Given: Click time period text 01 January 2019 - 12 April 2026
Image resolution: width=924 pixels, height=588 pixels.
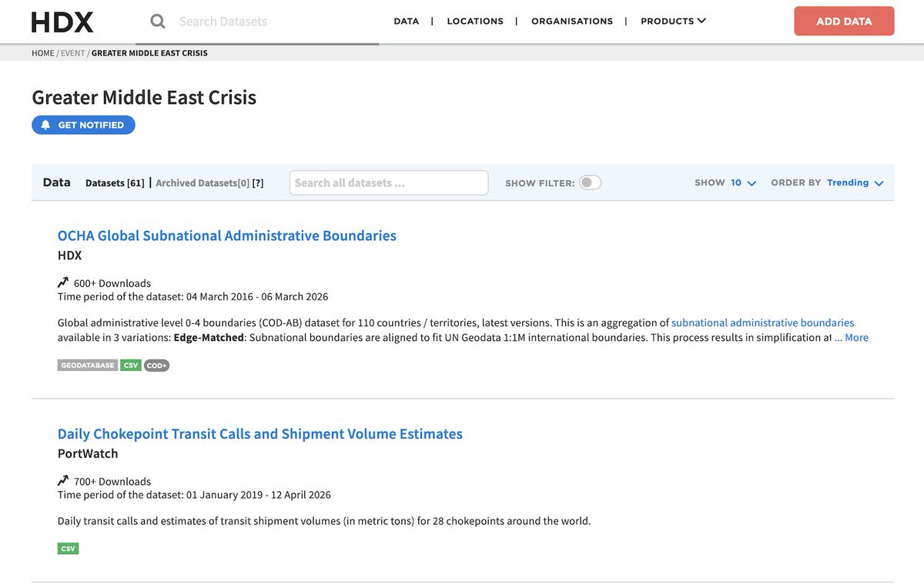Looking at the screenshot, I should pyautogui.click(x=258, y=495).
